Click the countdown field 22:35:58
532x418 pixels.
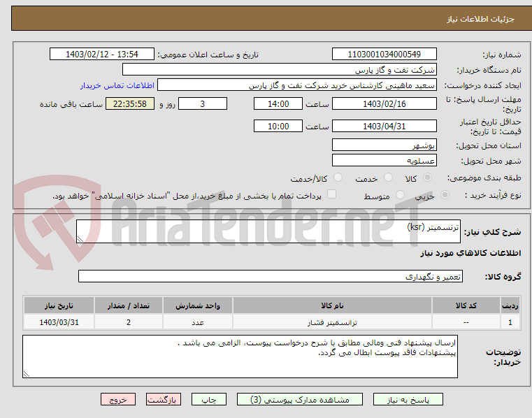click(130, 103)
